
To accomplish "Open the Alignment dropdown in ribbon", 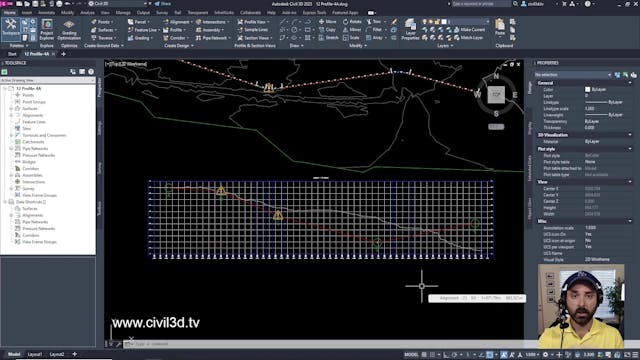I will point(177,22).
